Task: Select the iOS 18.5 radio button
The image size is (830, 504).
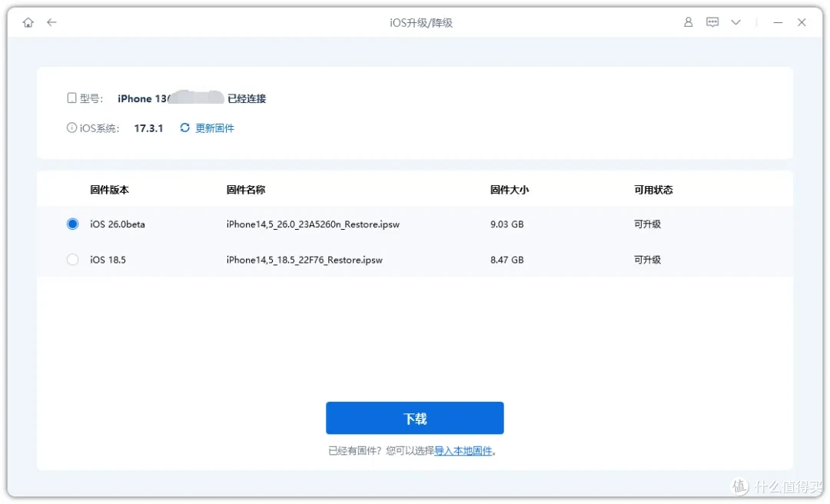Action: click(x=72, y=260)
